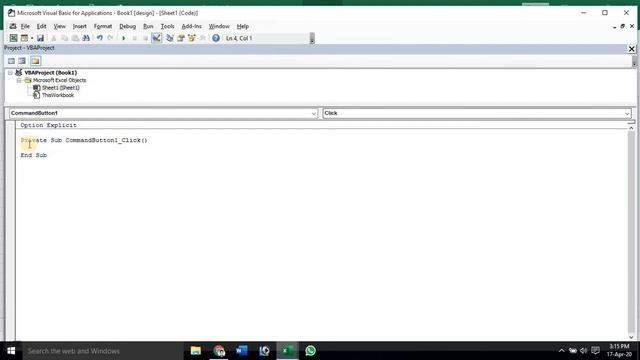Image resolution: width=640 pixels, height=360 pixels.
Task: Open WhatsApp from the taskbar
Action: 311,351
